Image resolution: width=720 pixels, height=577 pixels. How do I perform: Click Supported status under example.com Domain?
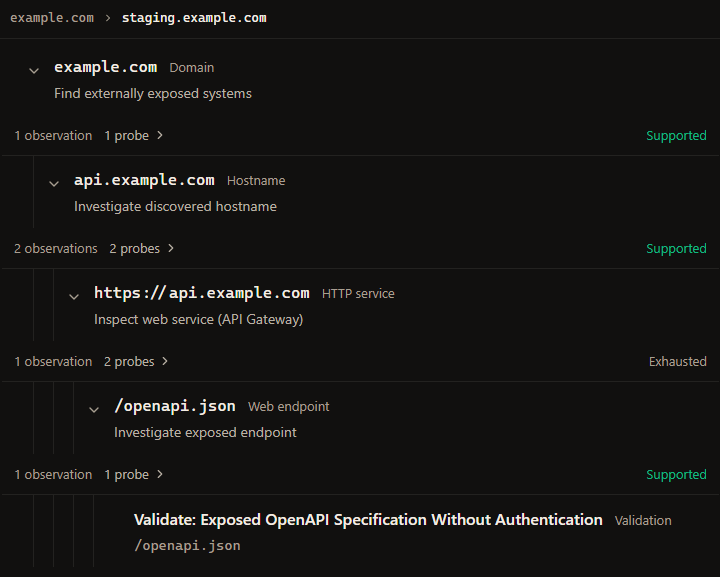[x=676, y=135]
